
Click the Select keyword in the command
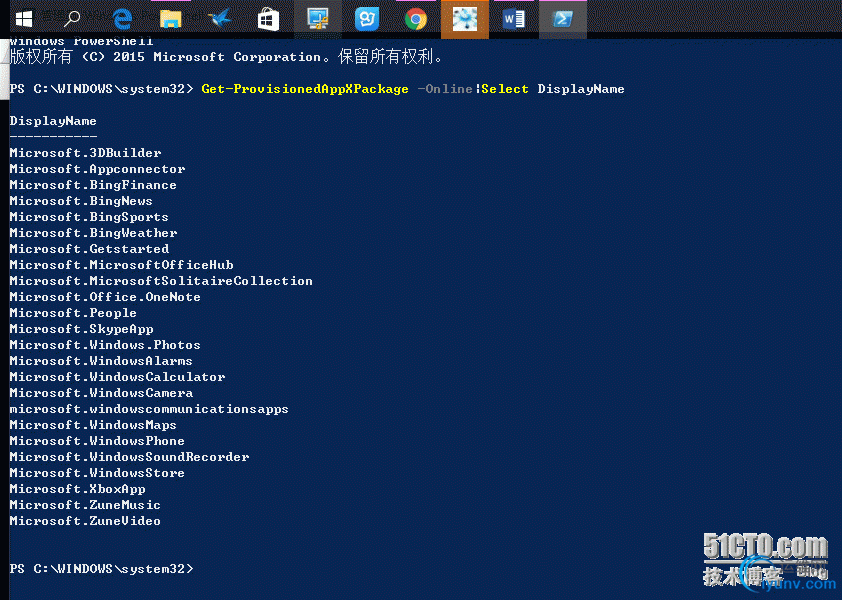click(x=505, y=89)
